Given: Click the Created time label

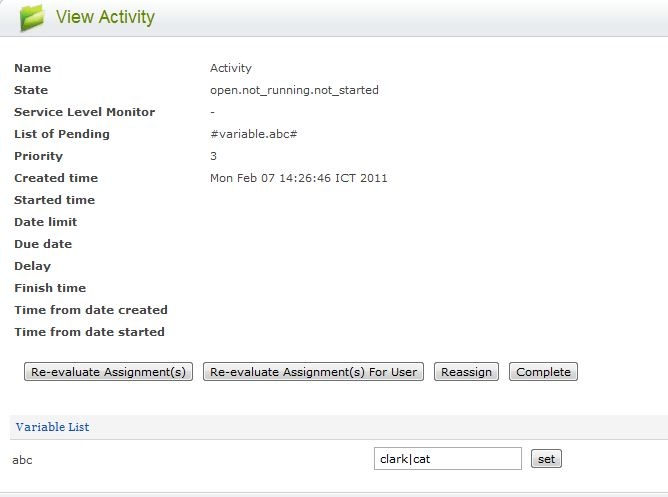Looking at the screenshot, I should tap(56, 178).
